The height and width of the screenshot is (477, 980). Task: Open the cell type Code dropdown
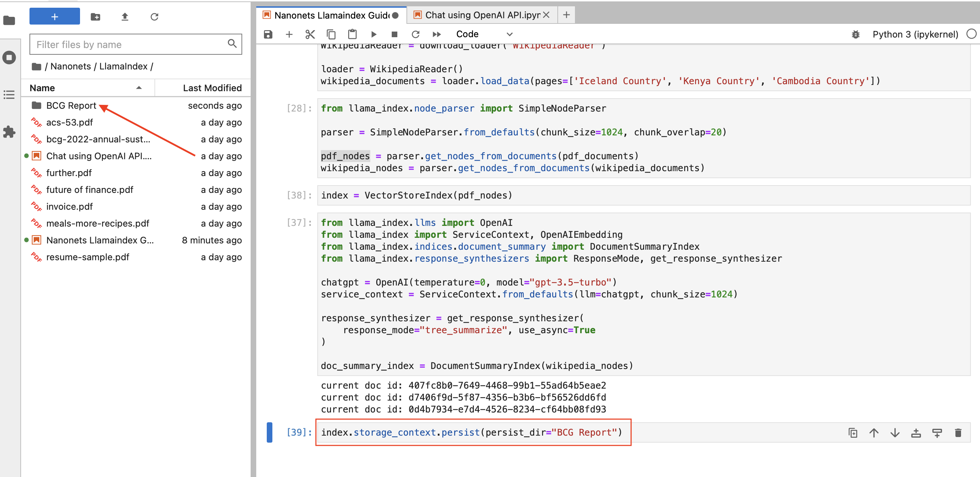click(484, 34)
